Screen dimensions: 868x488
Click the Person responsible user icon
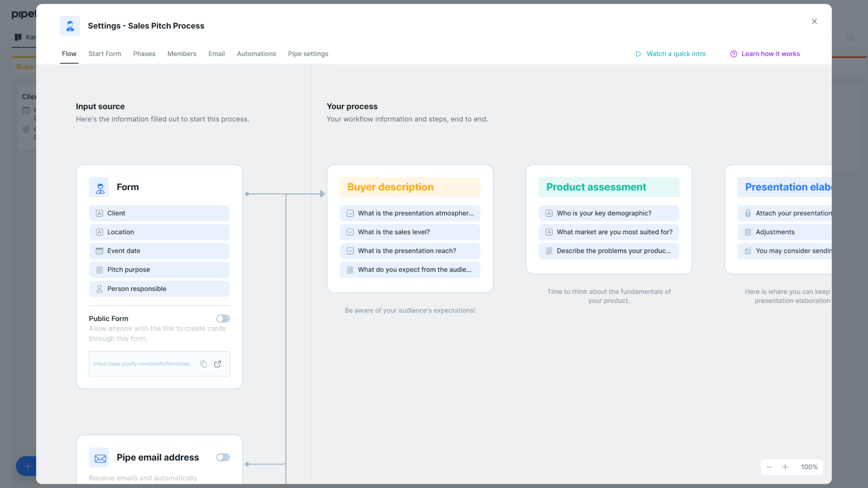(x=99, y=289)
